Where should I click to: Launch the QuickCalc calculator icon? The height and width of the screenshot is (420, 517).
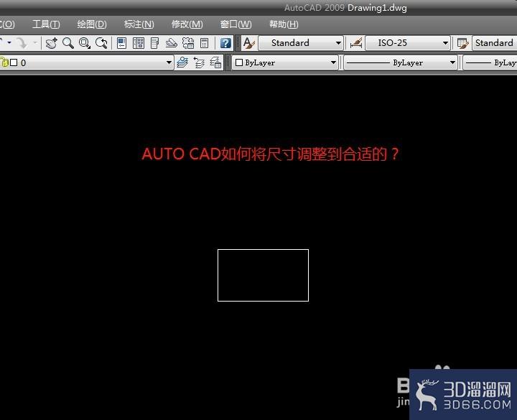205,43
